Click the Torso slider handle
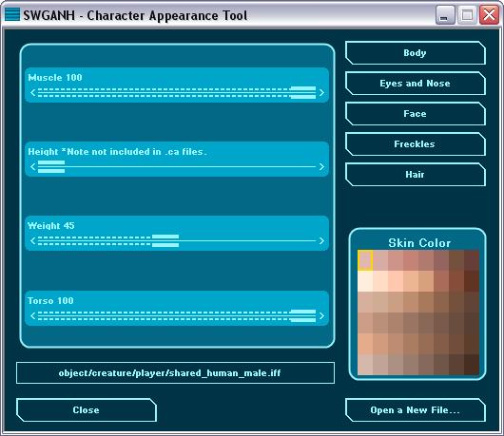This screenshot has height=436, width=504. pos(302,316)
